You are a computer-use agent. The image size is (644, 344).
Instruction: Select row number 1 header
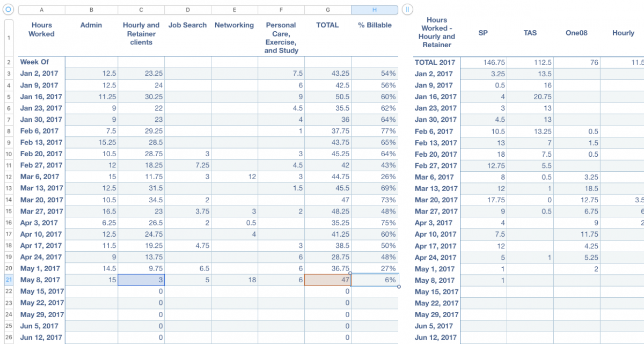9,38
